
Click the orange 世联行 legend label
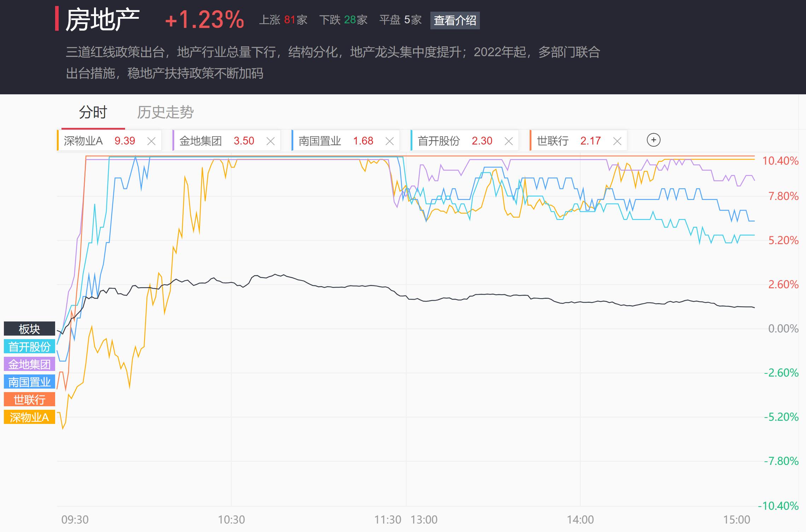(x=29, y=400)
